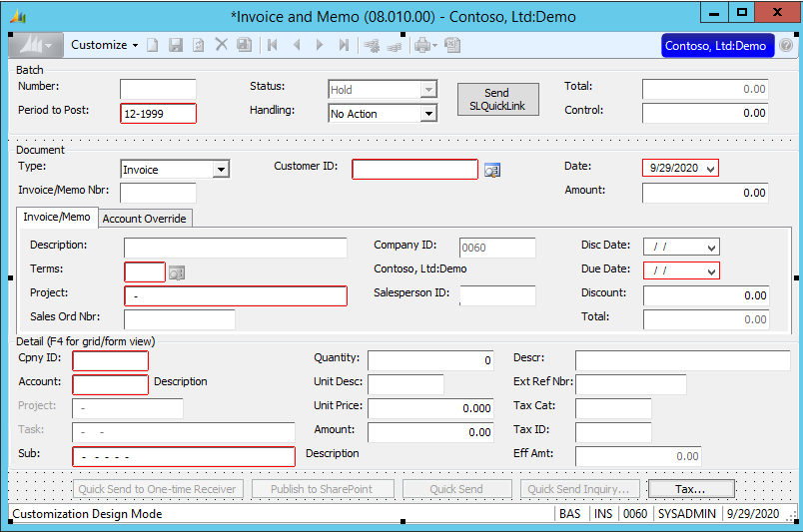The image size is (803, 532).
Task: Click the Invoice/Memo Nbr field
Action: [x=158, y=193]
